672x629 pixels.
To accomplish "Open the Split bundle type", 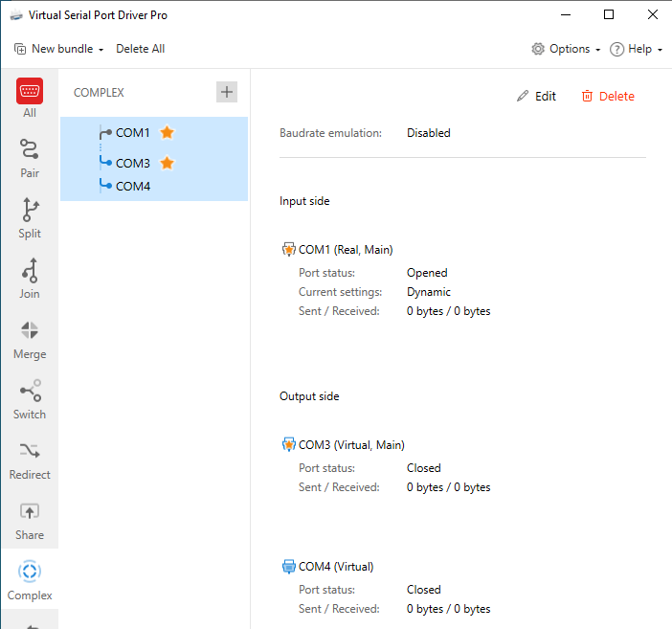I will 30,218.
